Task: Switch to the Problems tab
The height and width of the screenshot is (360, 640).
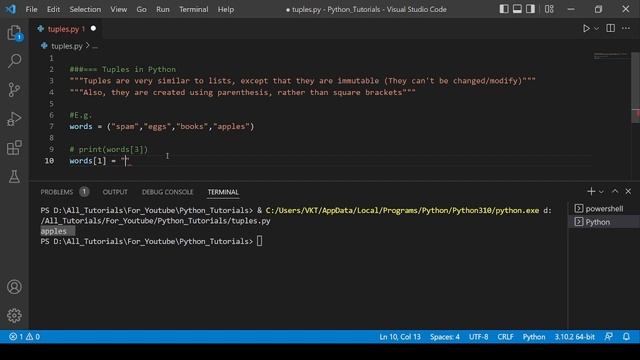Action: (x=57, y=191)
